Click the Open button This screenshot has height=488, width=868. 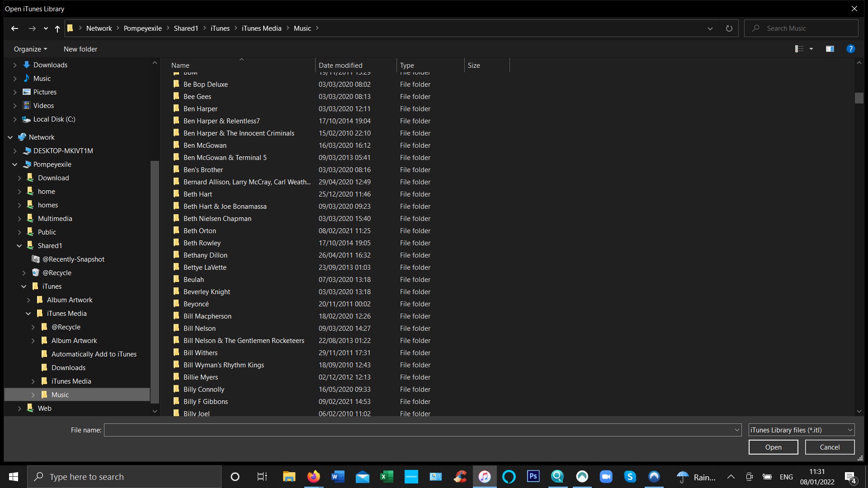773,447
